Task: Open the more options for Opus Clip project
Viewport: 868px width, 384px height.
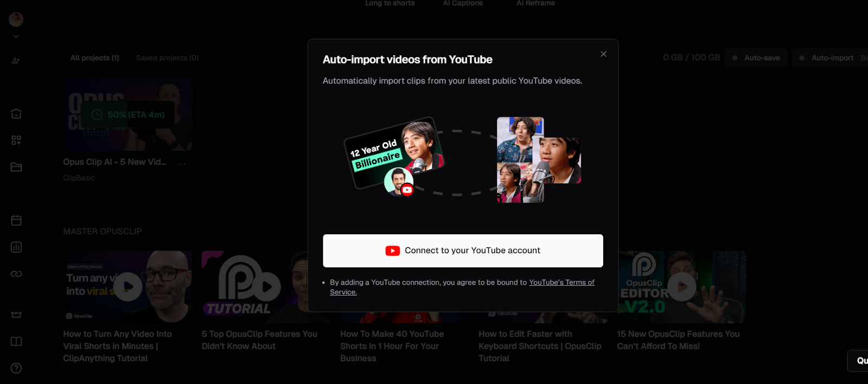Action: pos(181,163)
